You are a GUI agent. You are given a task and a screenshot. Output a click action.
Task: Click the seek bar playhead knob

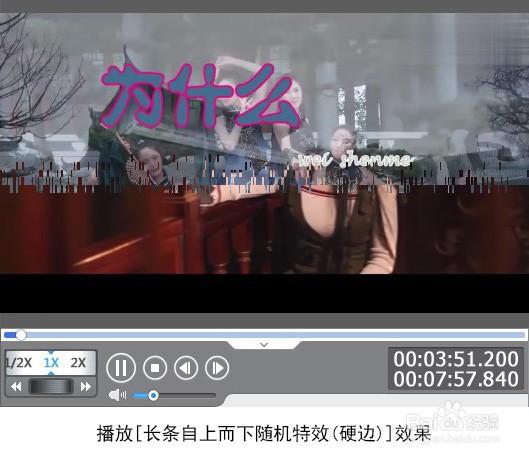pyautogui.click(x=21, y=335)
